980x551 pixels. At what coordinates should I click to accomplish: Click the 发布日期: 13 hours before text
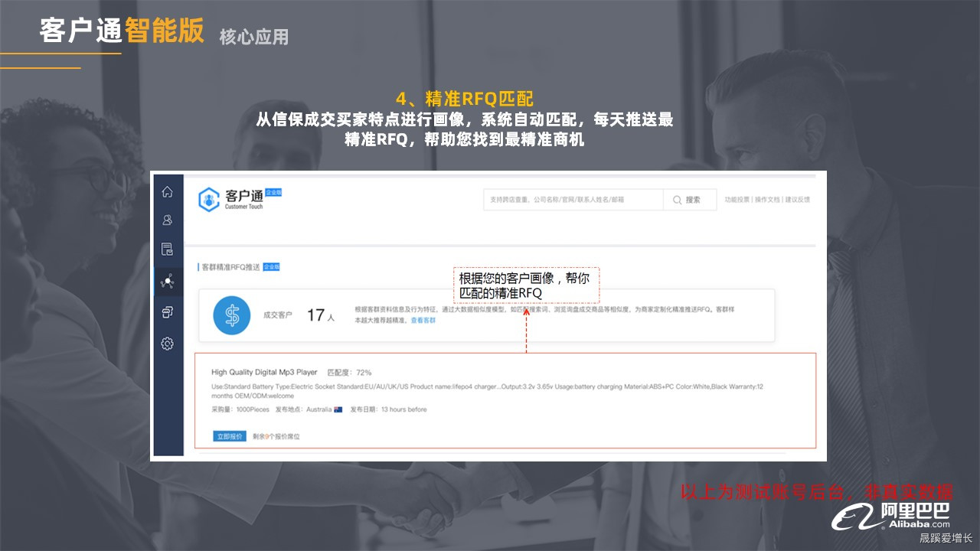(388, 409)
